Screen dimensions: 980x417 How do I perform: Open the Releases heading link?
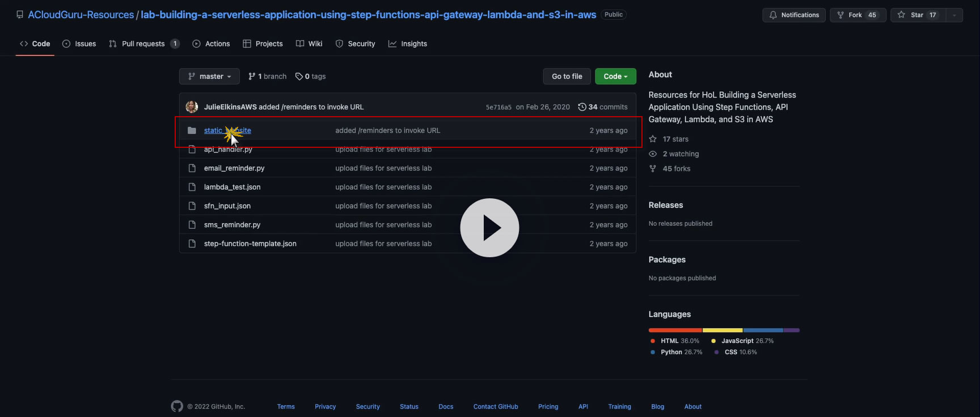pos(666,205)
